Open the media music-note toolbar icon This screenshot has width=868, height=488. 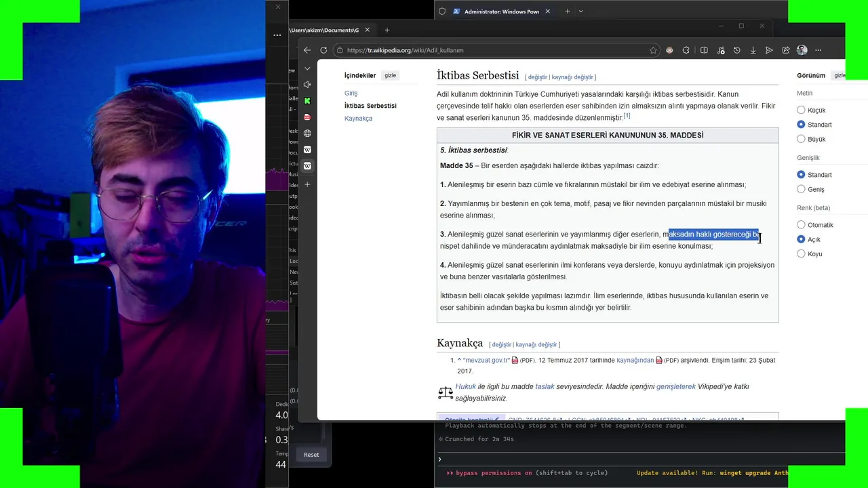tap(720, 50)
